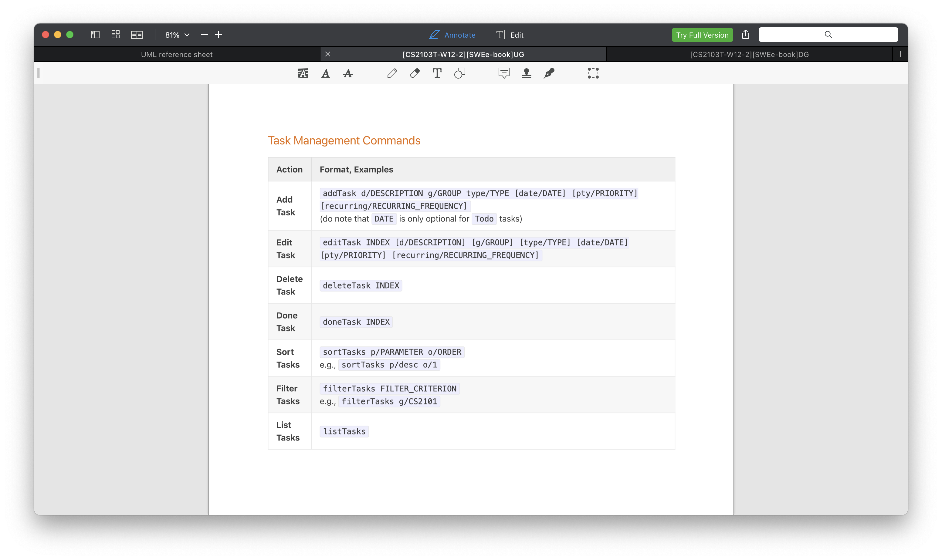Click the Try Full Version button
This screenshot has height=560, width=942.
click(702, 35)
